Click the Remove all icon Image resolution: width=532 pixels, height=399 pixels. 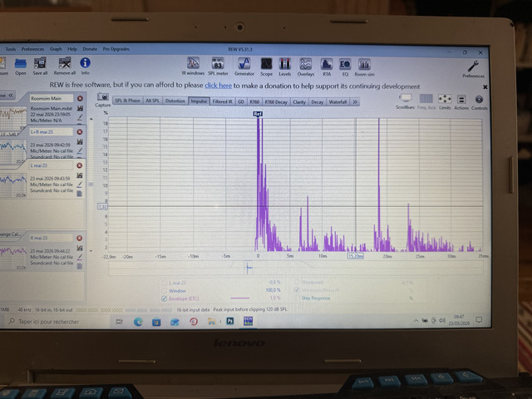point(65,66)
